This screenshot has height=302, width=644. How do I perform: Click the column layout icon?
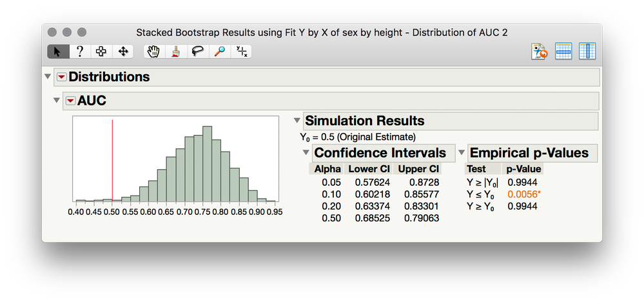pos(587,52)
